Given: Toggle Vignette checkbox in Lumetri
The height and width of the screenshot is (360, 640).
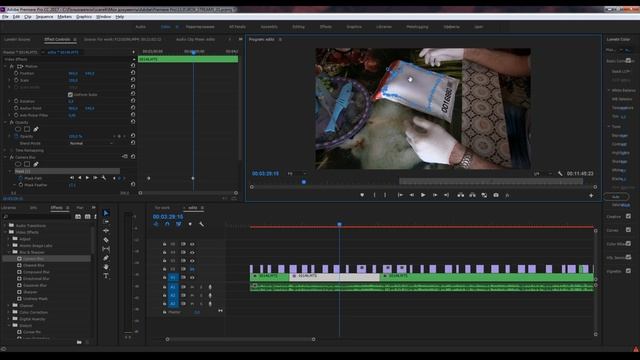Looking at the screenshot, I should [x=628, y=271].
